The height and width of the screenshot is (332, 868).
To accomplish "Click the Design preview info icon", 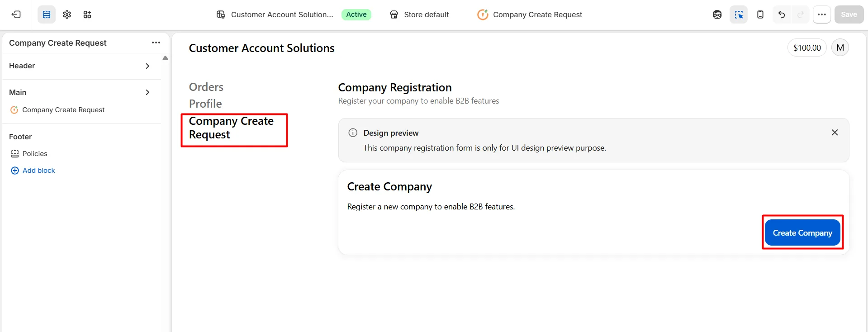I will [x=353, y=133].
